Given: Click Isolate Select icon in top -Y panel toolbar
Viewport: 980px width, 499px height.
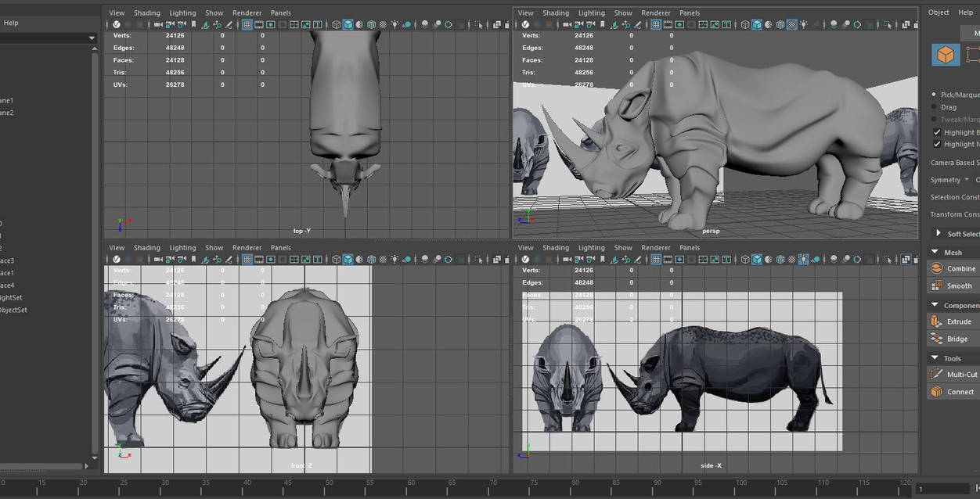Looking at the screenshot, I should point(478,24).
